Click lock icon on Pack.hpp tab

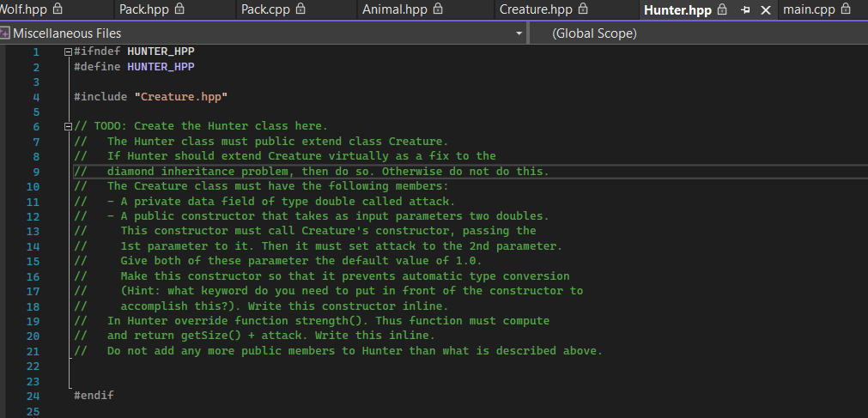point(179,9)
